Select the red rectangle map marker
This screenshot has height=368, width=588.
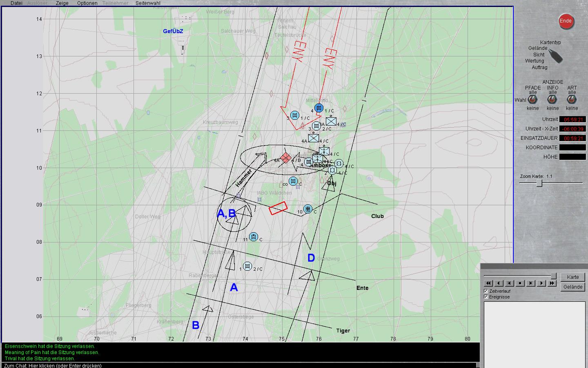pyautogui.click(x=278, y=208)
